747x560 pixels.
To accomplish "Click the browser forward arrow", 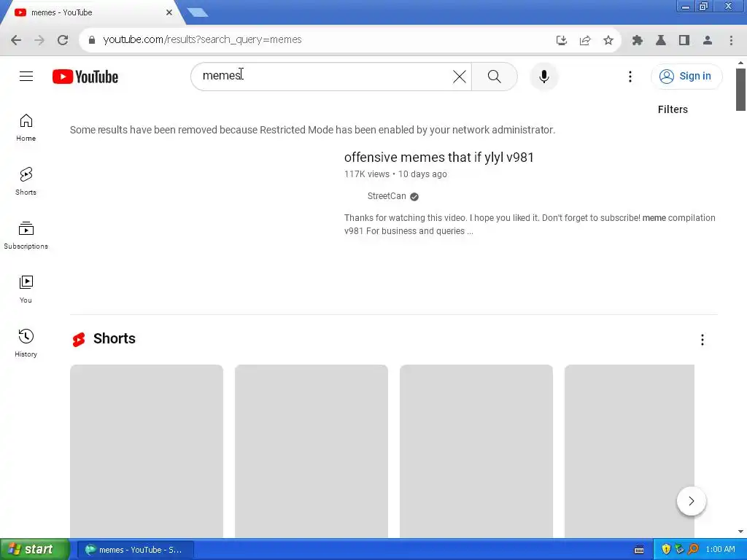I will point(39,40).
